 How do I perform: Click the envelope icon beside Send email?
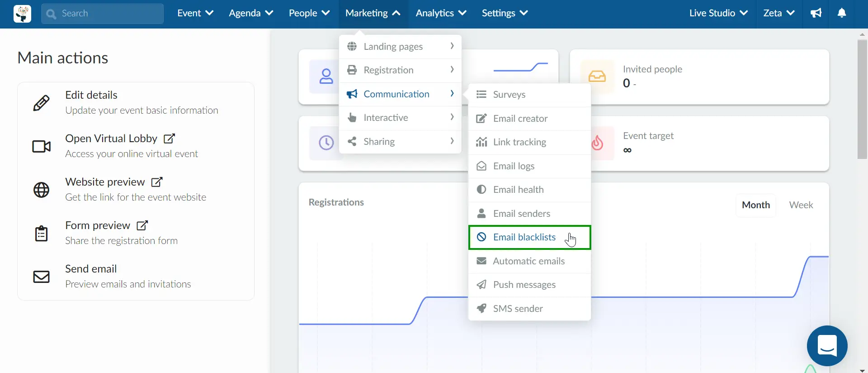(x=42, y=277)
